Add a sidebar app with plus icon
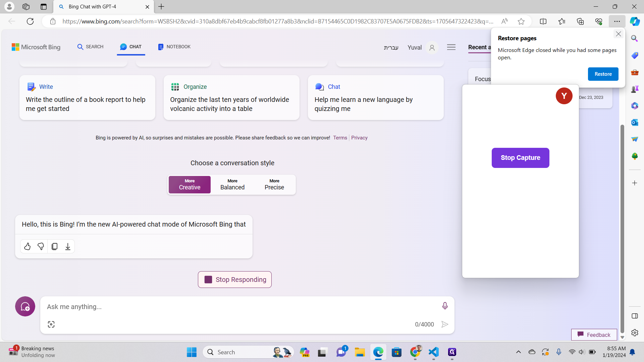Viewport: 644px width, 362px height. (x=635, y=183)
